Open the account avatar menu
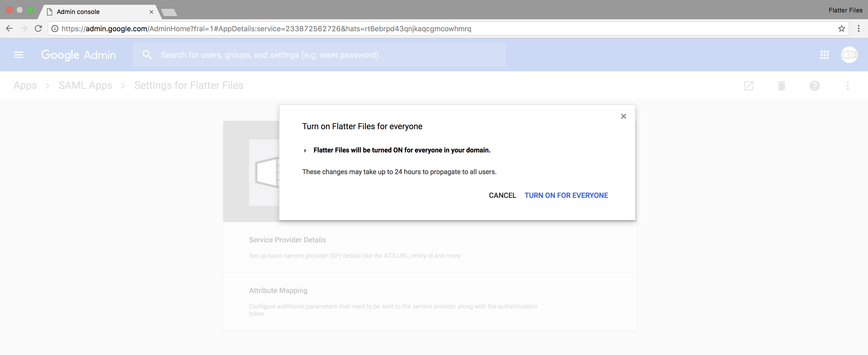Screen dimensions: 868x355 point(849,55)
